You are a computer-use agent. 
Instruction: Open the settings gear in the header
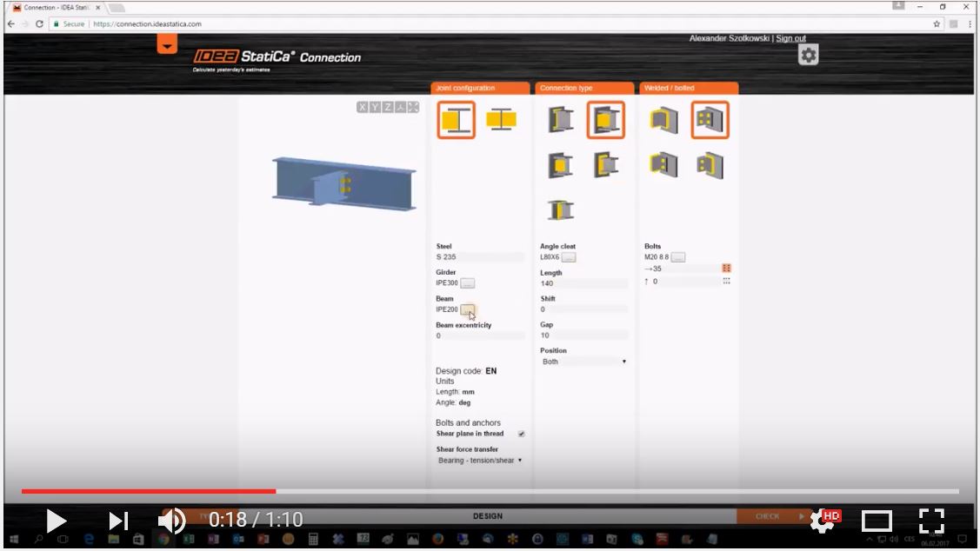[808, 55]
